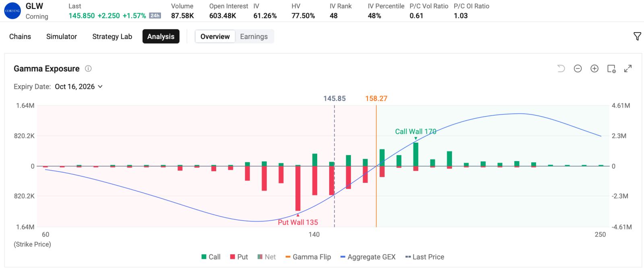Toggle the Put series in the legend

239,257
